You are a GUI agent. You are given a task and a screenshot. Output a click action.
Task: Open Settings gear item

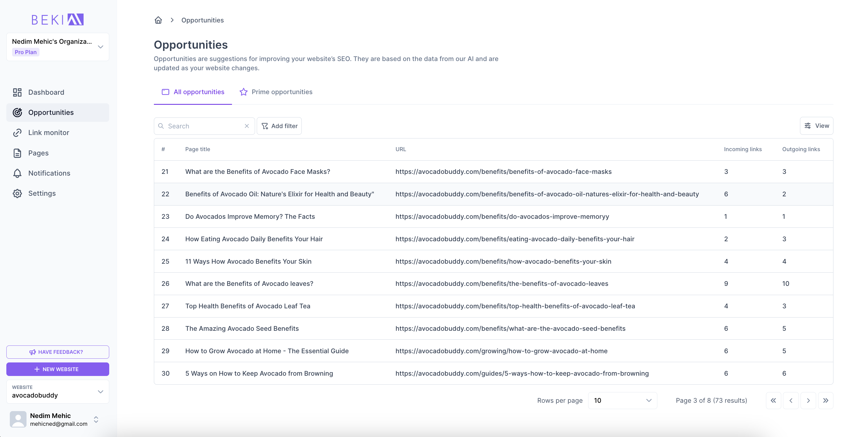point(42,193)
